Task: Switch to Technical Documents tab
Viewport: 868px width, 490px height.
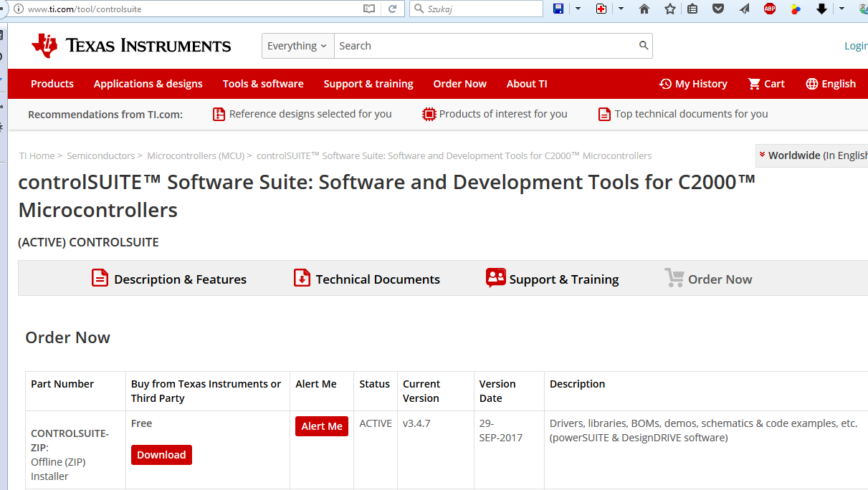Action: pos(367,279)
